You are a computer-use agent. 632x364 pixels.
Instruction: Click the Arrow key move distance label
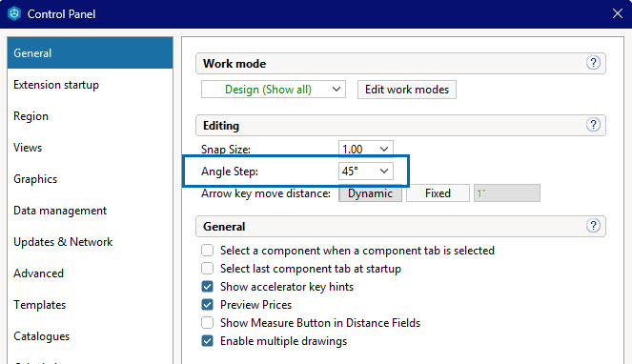[x=266, y=193]
